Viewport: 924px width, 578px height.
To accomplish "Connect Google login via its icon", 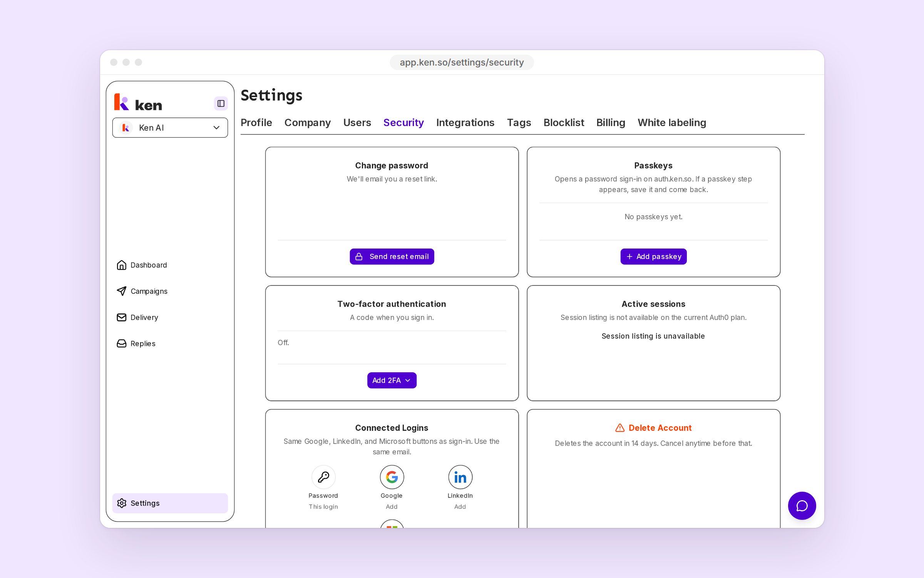I will point(392,477).
